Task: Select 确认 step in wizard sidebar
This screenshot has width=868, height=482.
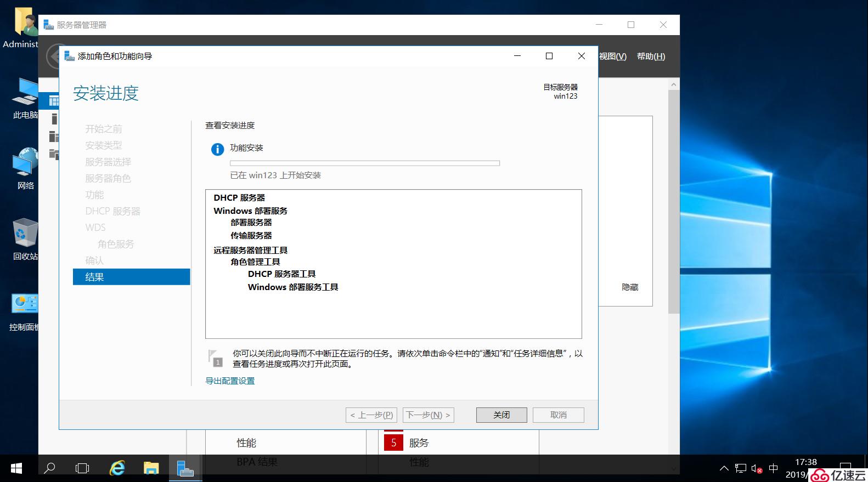Action: [94, 260]
